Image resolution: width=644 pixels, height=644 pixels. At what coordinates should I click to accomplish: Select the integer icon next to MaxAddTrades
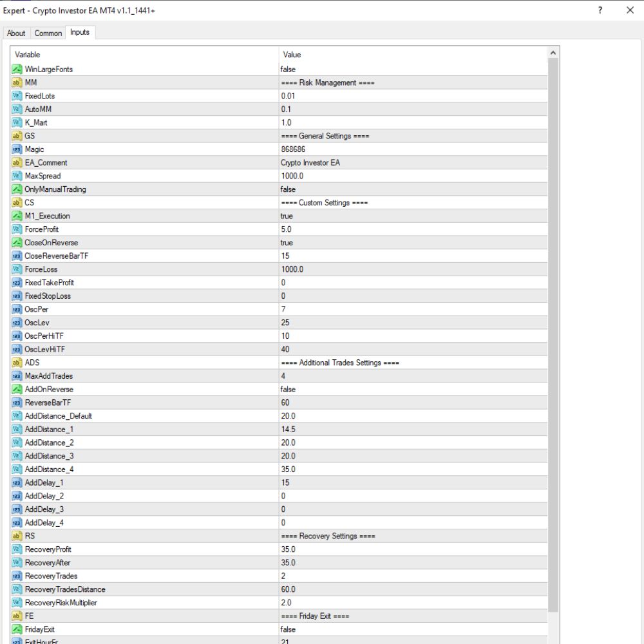pyautogui.click(x=17, y=376)
